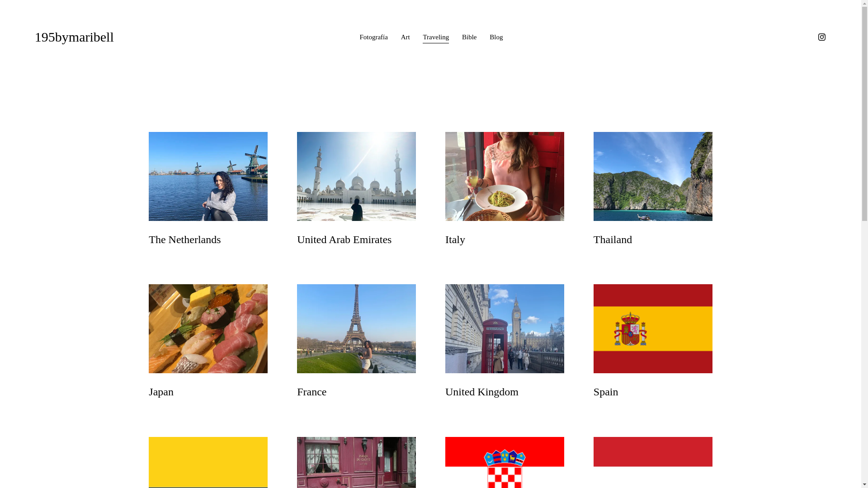Click the 195bymaribell site title
Viewport: 868px width, 488px height.
(74, 37)
